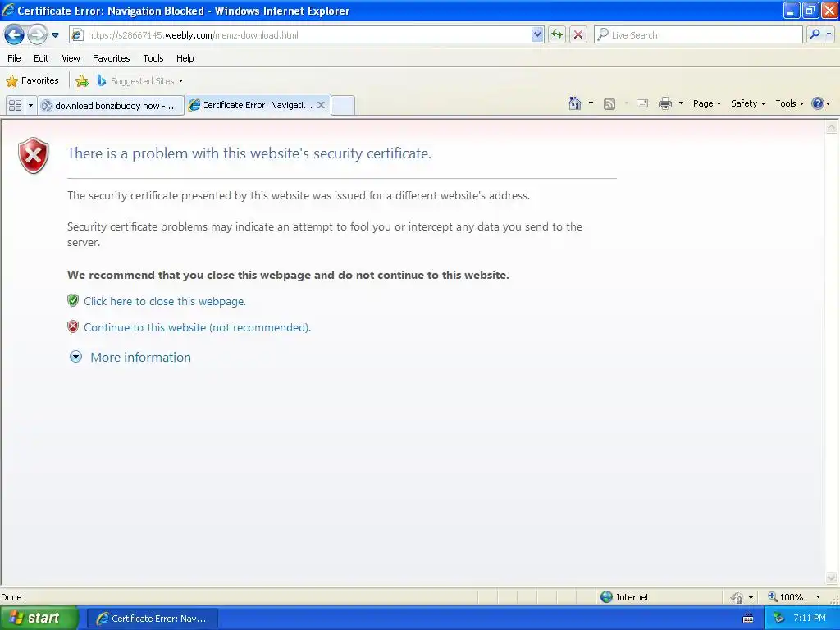
Task: Open the Edit menu
Action: [41, 58]
